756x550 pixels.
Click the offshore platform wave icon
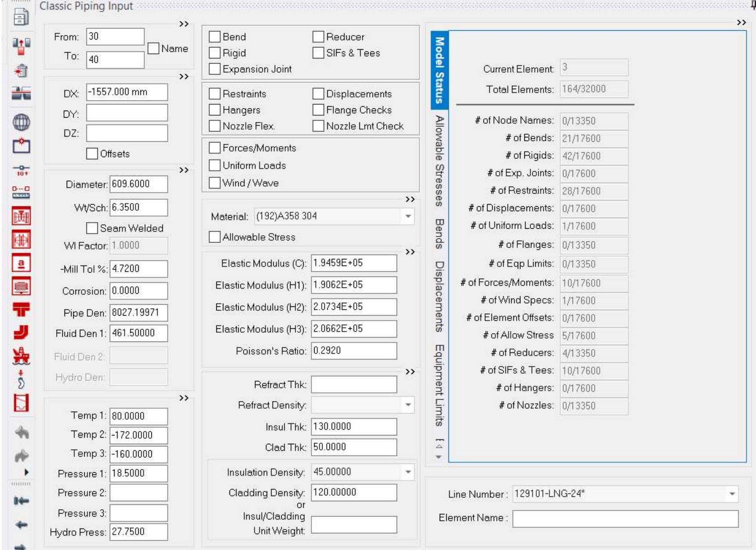[21, 356]
